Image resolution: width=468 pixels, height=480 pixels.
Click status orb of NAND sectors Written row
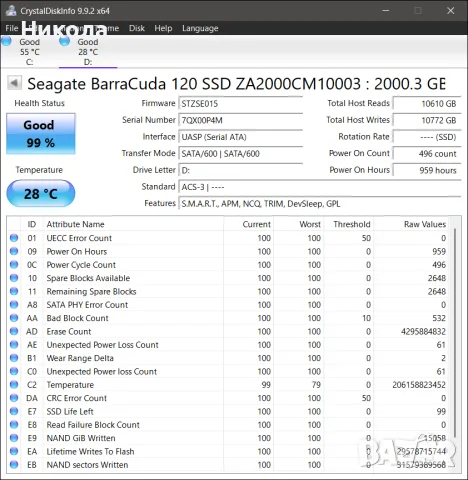click(x=14, y=464)
